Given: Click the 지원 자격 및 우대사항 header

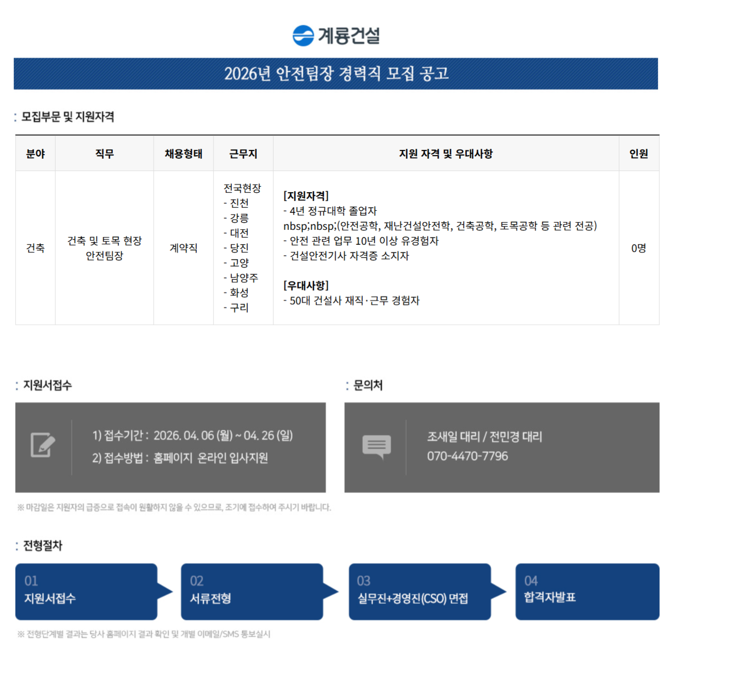Looking at the screenshot, I should pyautogui.click(x=446, y=154).
